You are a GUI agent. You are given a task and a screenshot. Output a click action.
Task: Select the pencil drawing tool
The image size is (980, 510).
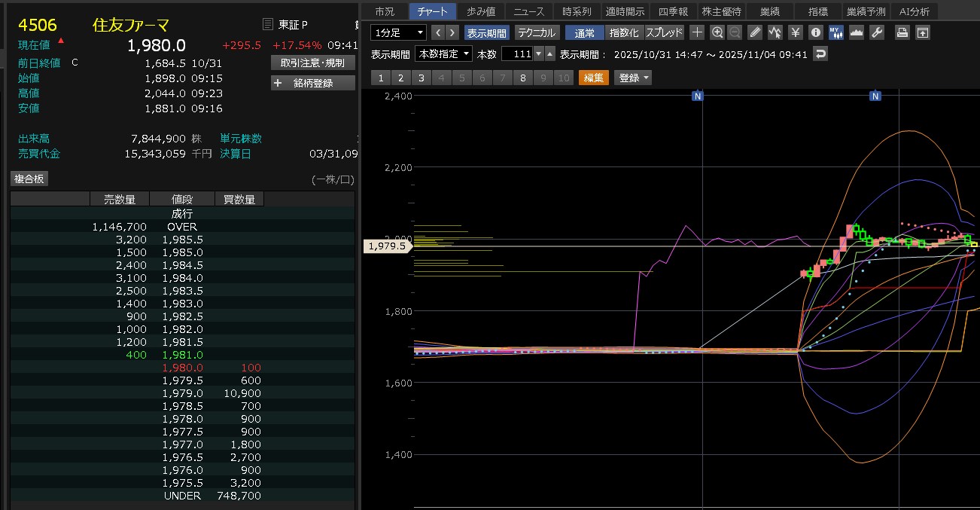click(x=756, y=32)
